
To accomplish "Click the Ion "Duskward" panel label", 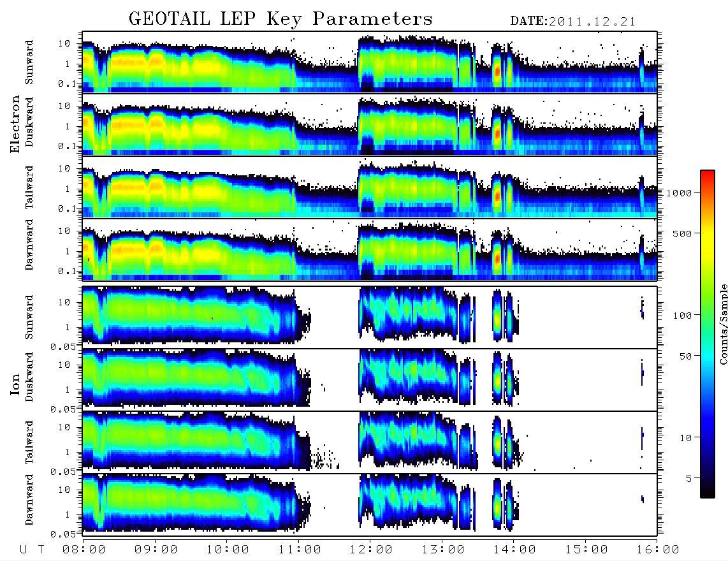I will pyautogui.click(x=29, y=377).
